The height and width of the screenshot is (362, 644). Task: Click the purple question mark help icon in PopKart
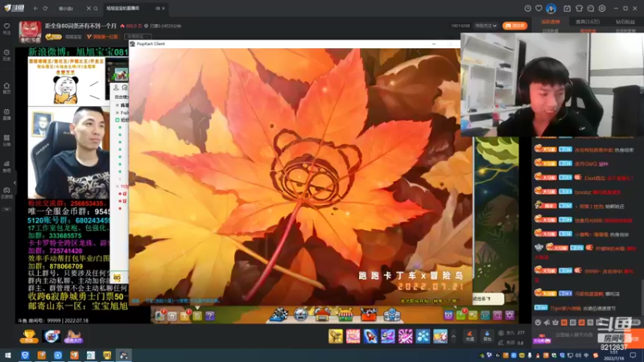[210, 315]
